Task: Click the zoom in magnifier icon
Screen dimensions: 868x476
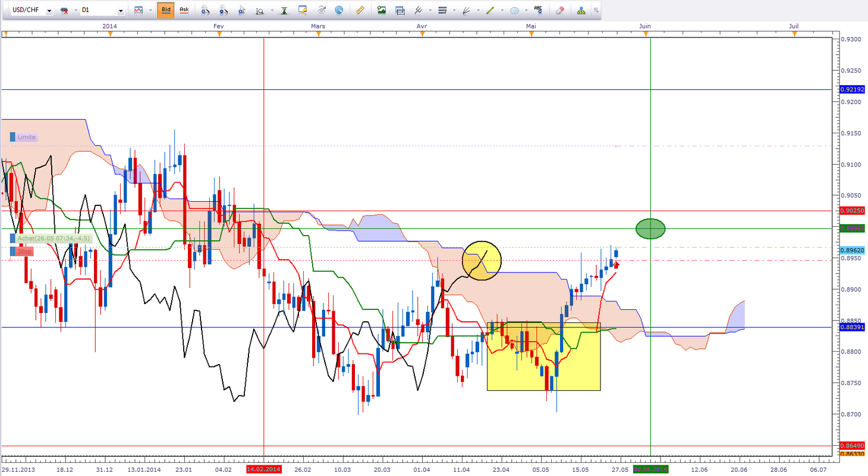Action: (205, 10)
